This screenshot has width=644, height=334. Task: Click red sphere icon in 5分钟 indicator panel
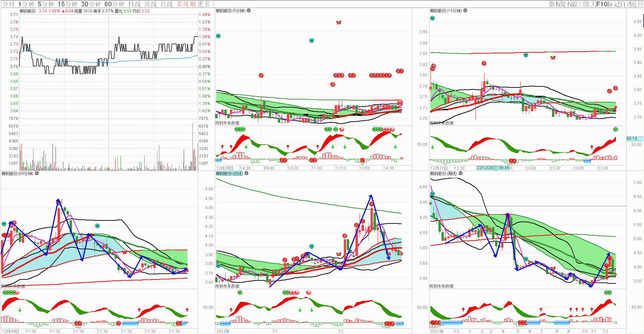[342, 129]
